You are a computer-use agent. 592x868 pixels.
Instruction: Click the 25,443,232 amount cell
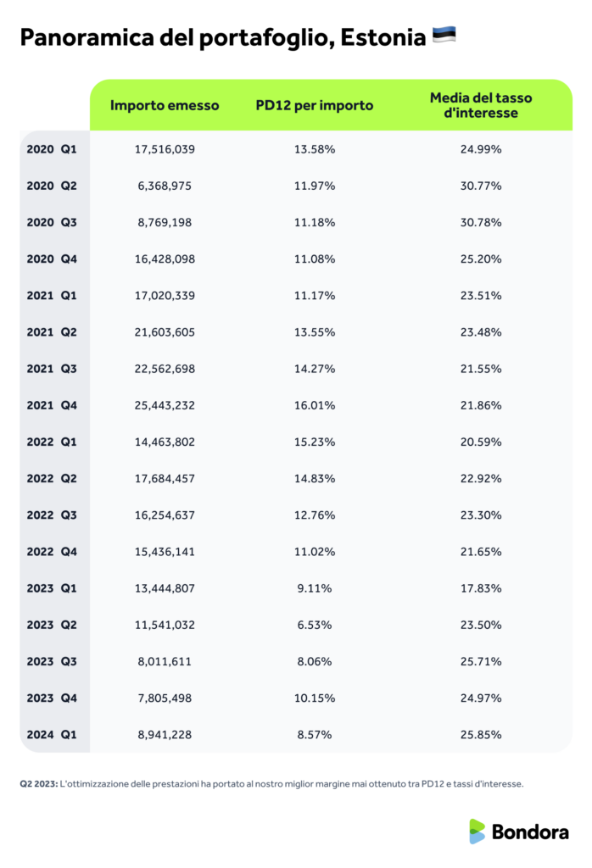click(165, 405)
